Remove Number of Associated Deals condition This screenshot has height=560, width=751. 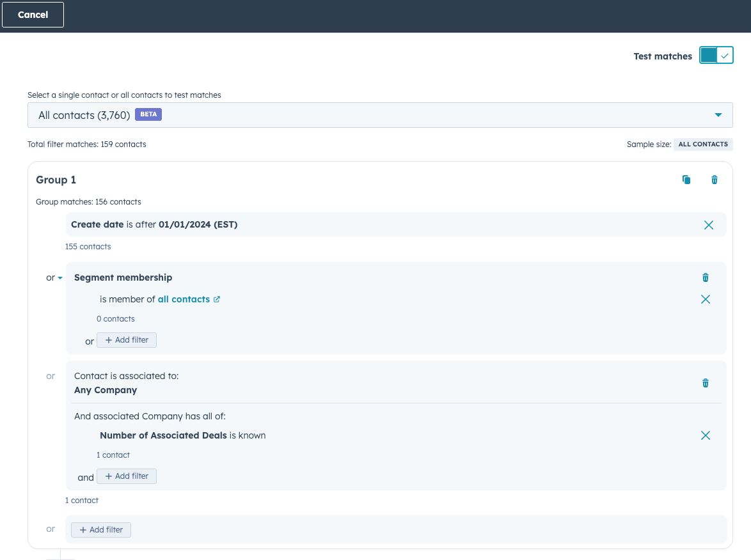pos(705,435)
